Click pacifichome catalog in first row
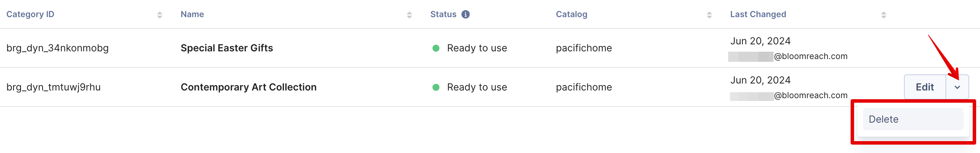 [x=584, y=48]
